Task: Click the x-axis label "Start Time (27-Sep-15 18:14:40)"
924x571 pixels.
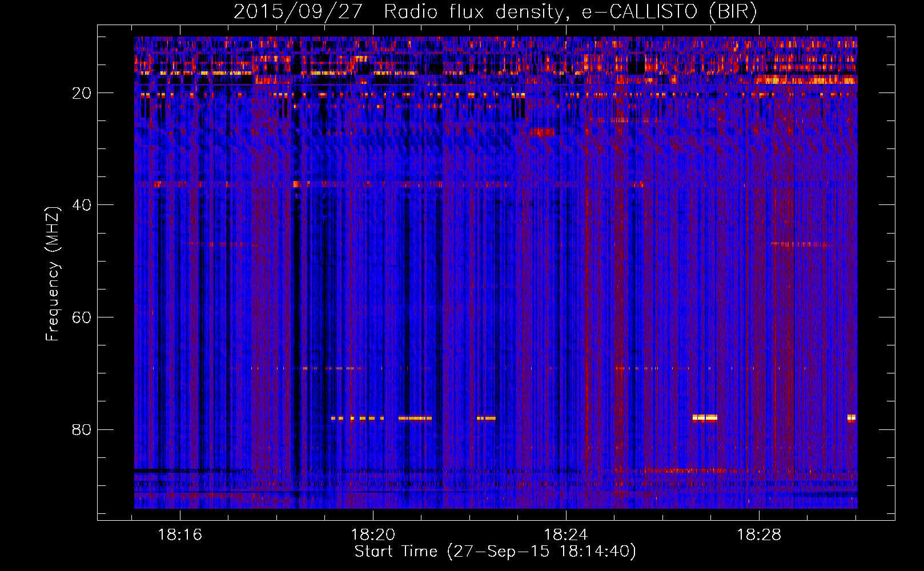Action: click(495, 552)
